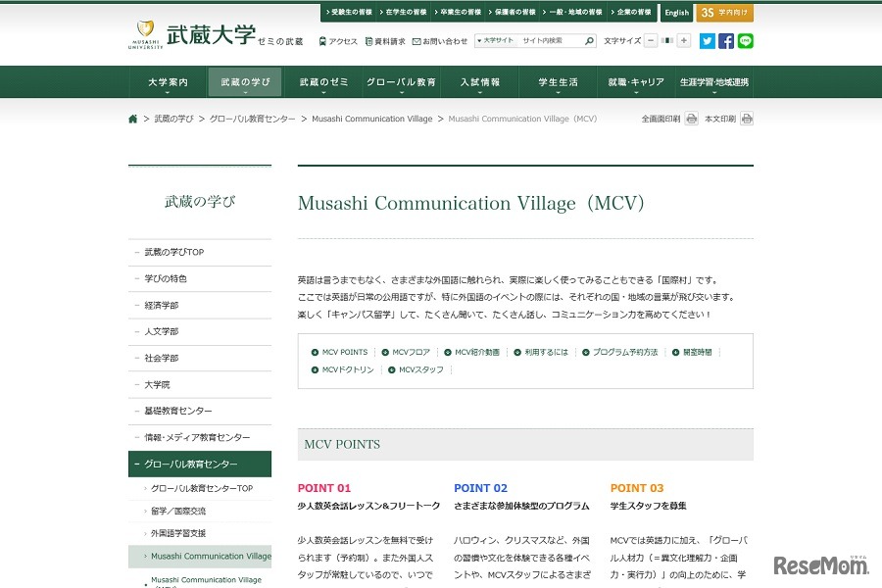Click the green LINE icon
The height and width of the screenshot is (588, 882).
746,41
